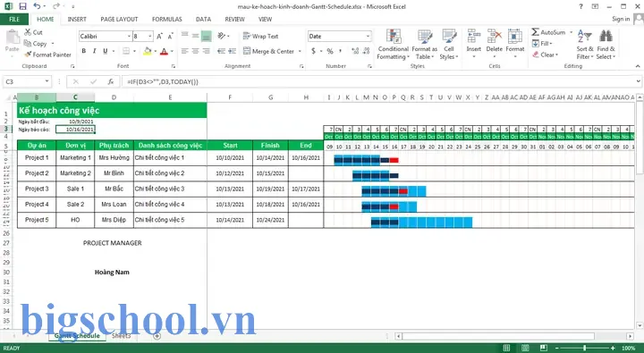Click the Increase Font Size icon

click(x=160, y=37)
